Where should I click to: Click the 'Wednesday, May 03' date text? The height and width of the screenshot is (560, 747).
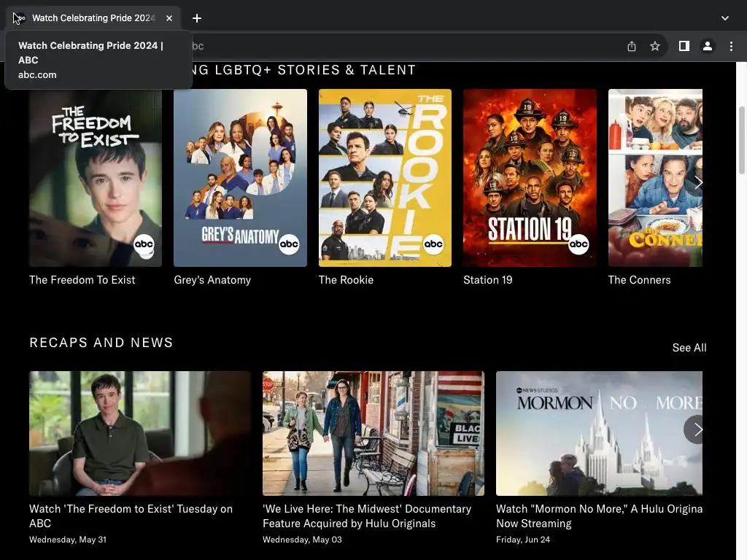(302, 540)
